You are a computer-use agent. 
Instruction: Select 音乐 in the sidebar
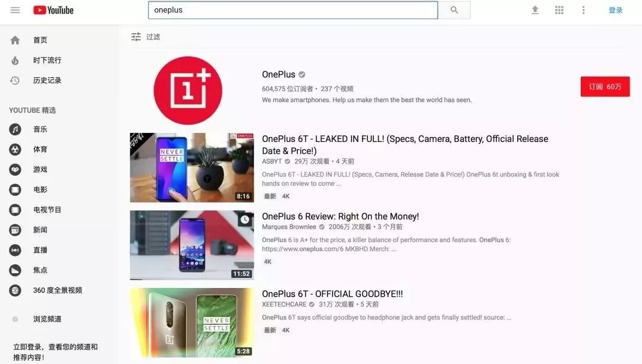[x=40, y=129]
